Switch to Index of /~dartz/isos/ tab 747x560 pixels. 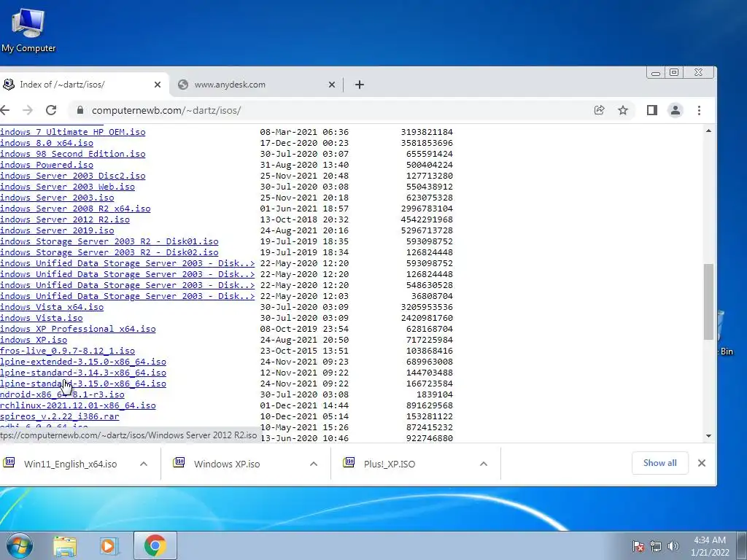click(79, 85)
